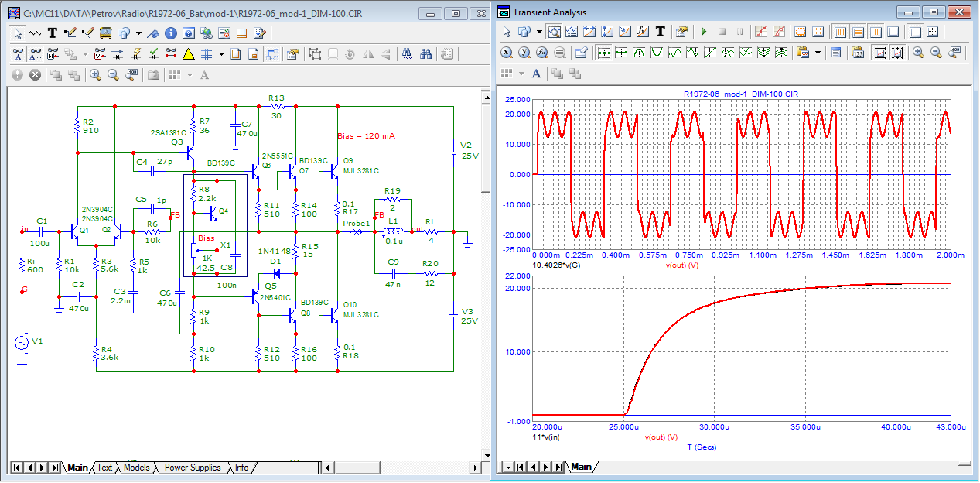
Task: Open the clipboard dropdown in analysis toolbar
Action: coord(818,53)
